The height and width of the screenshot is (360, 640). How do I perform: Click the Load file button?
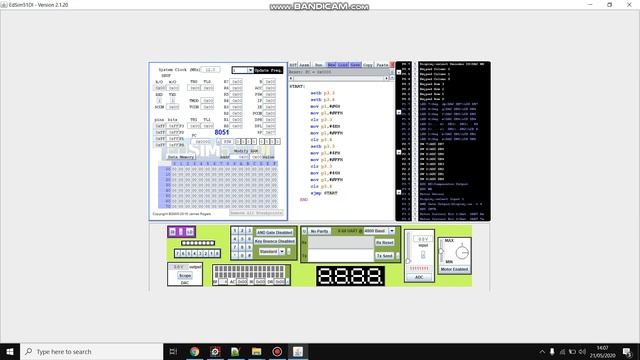(343, 65)
